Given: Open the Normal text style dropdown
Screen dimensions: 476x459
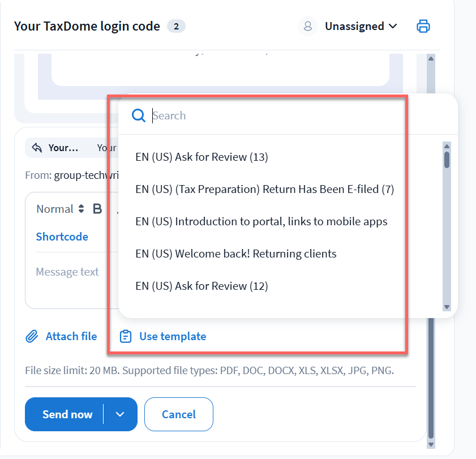Looking at the screenshot, I should pos(60,209).
